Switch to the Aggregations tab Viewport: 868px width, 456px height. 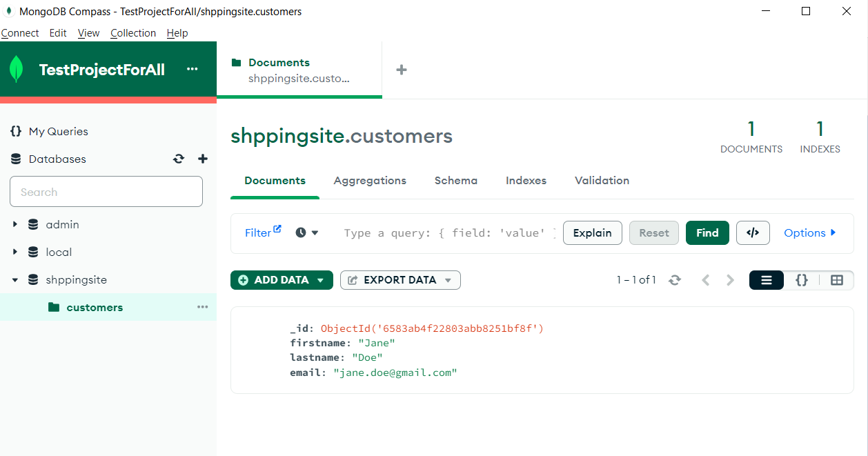pyautogui.click(x=370, y=181)
